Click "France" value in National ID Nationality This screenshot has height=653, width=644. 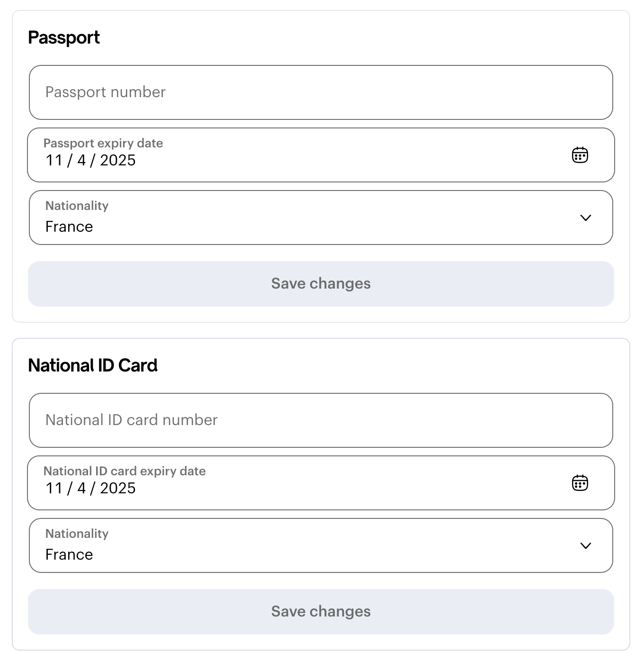tap(69, 555)
